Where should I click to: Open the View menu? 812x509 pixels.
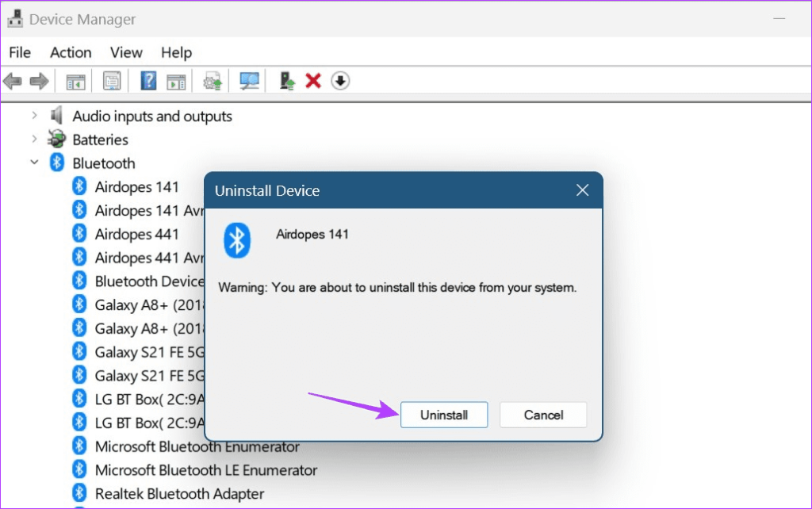126,52
